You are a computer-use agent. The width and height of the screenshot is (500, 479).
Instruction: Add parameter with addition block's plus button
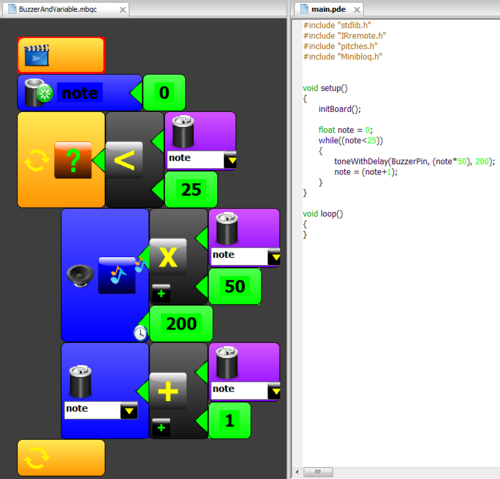(x=161, y=427)
